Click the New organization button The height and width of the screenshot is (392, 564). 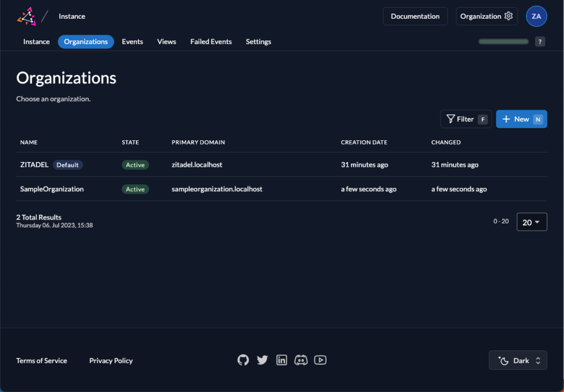coord(521,119)
